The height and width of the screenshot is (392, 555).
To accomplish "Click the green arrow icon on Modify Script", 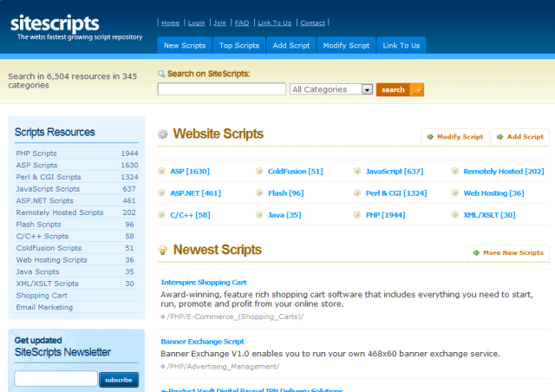I will coord(430,137).
